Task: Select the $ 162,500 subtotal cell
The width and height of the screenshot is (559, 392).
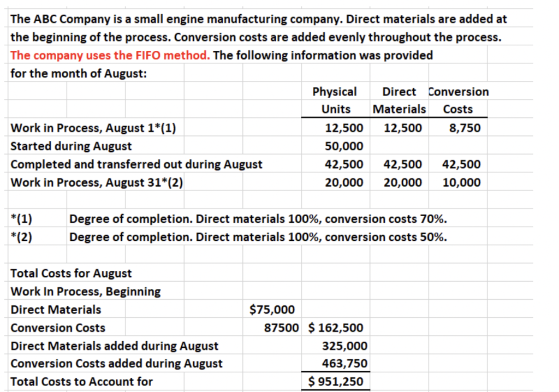Action: pyautogui.click(x=336, y=328)
